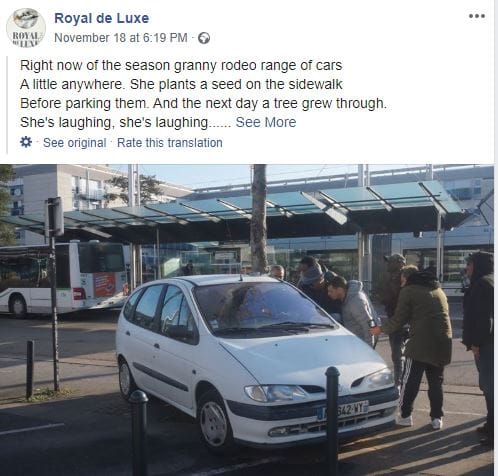Click the car's license plate in photo
This screenshot has width=498, height=476.
(x=343, y=410)
